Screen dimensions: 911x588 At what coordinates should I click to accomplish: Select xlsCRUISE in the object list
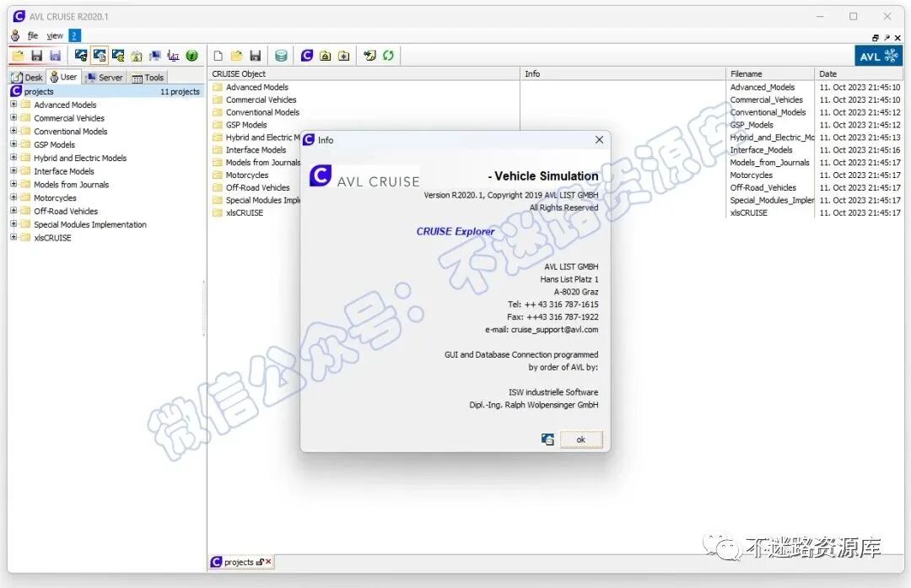tap(245, 213)
